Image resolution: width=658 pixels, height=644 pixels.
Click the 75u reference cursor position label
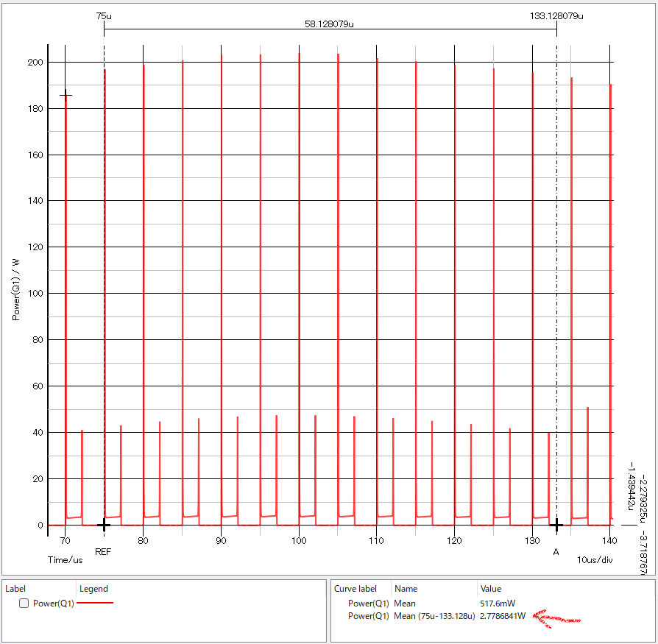pos(104,15)
